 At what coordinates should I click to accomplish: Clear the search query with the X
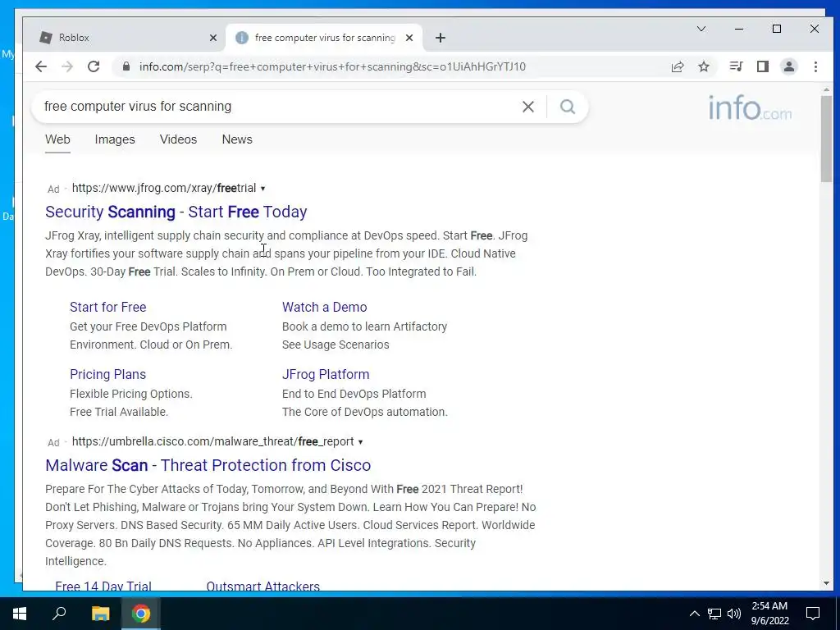tap(528, 107)
